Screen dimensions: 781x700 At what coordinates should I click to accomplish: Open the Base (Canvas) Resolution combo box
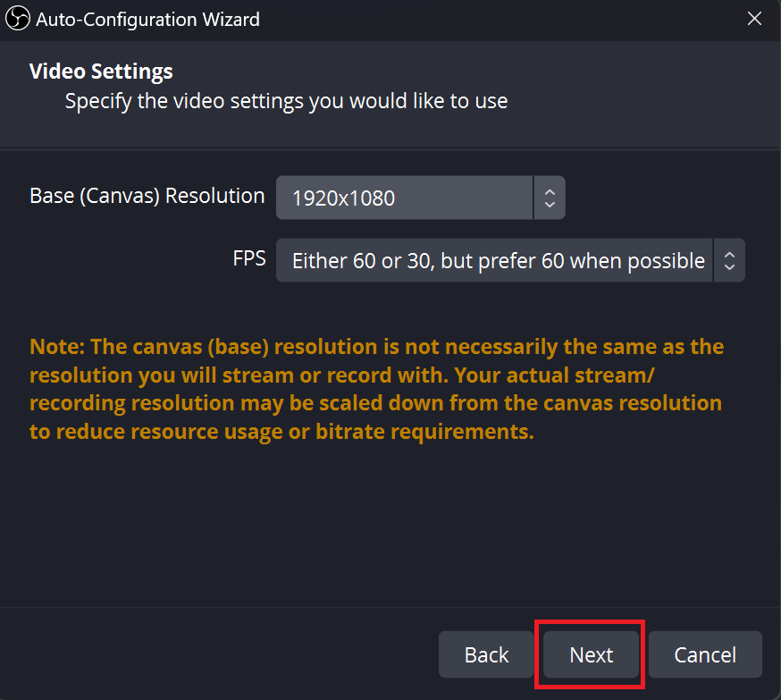(x=404, y=198)
